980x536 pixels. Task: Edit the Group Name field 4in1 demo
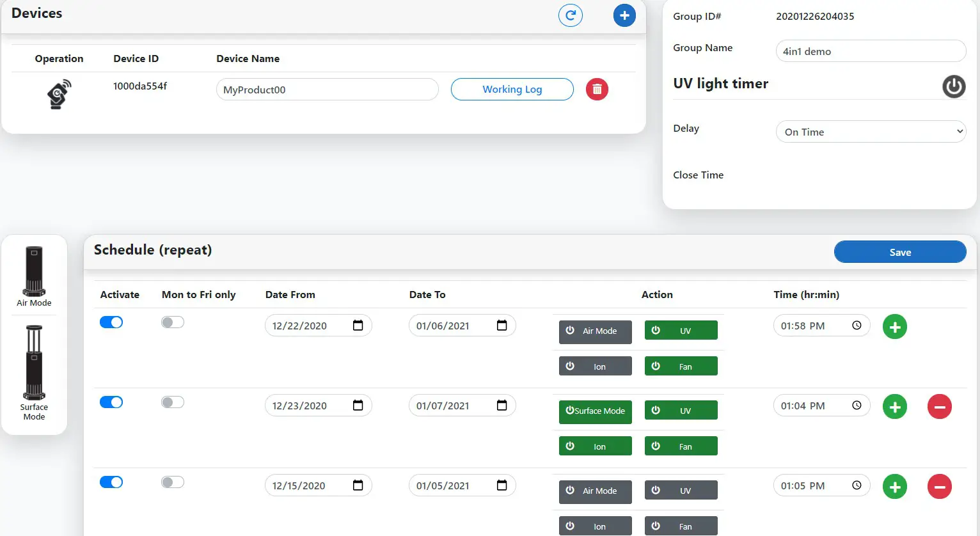pos(871,51)
